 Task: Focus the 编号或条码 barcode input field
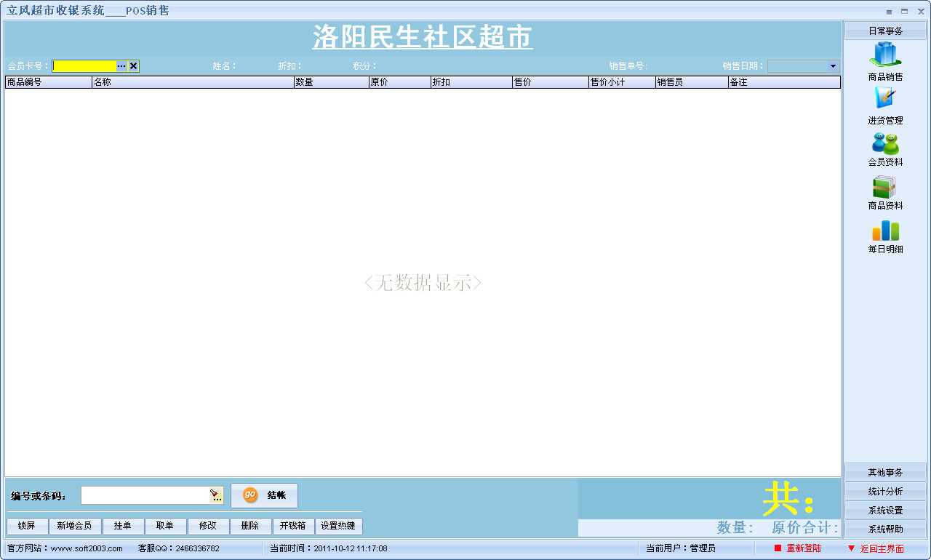pos(145,496)
